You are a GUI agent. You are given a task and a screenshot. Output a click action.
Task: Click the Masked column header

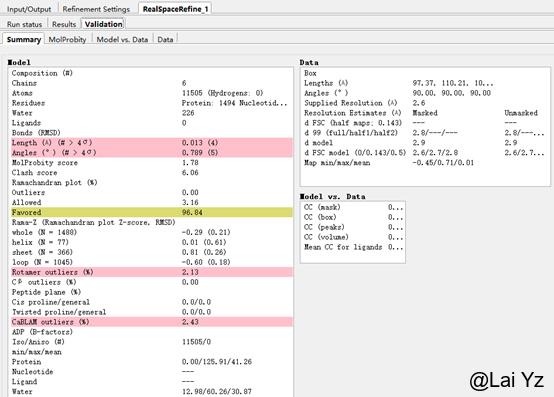[x=425, y=113]
